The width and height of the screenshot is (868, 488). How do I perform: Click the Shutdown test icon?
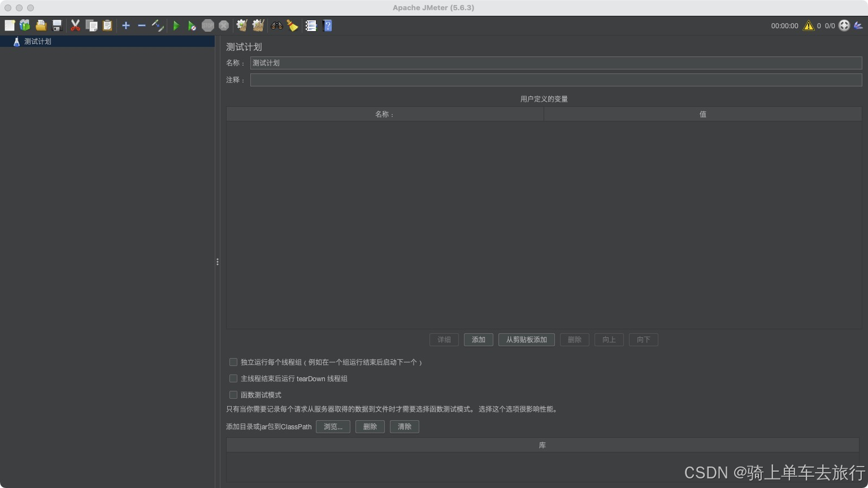[x=224, y=25]
